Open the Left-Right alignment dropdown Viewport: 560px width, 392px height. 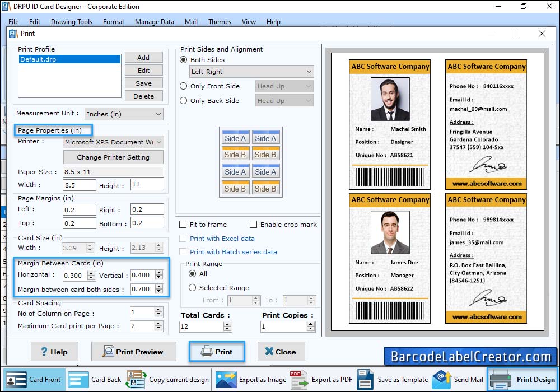tap(251, 72)
